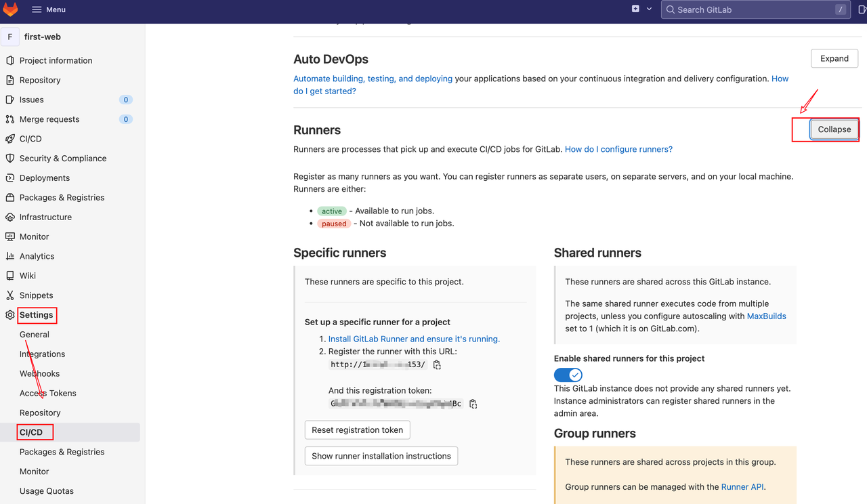Open the dropdown arrow beside plus icon
The width and height of the screenshot is (867, 504).
click(649, 9)
